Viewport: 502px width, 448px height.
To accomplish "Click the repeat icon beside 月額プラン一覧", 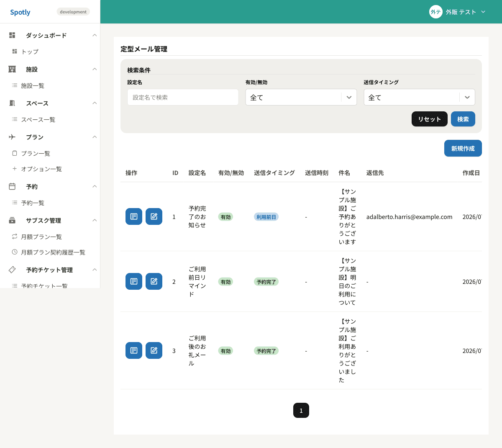I will coord(15,237).
